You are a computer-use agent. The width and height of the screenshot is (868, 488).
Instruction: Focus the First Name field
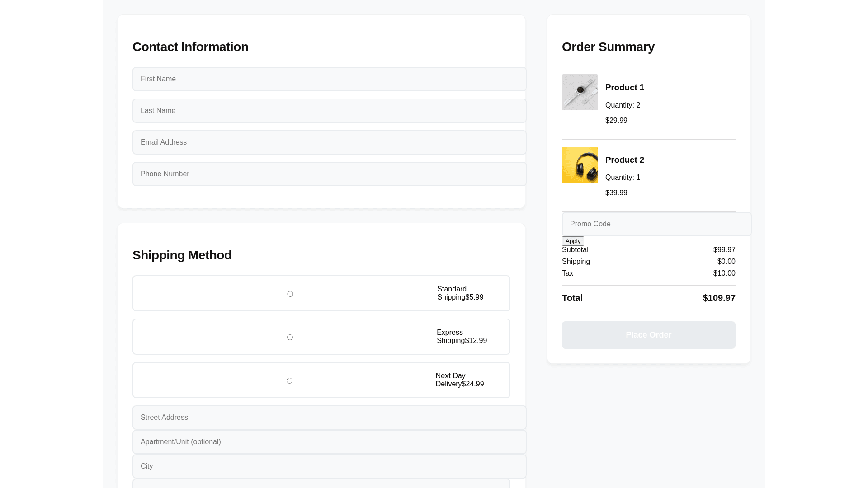pos(329,79)
